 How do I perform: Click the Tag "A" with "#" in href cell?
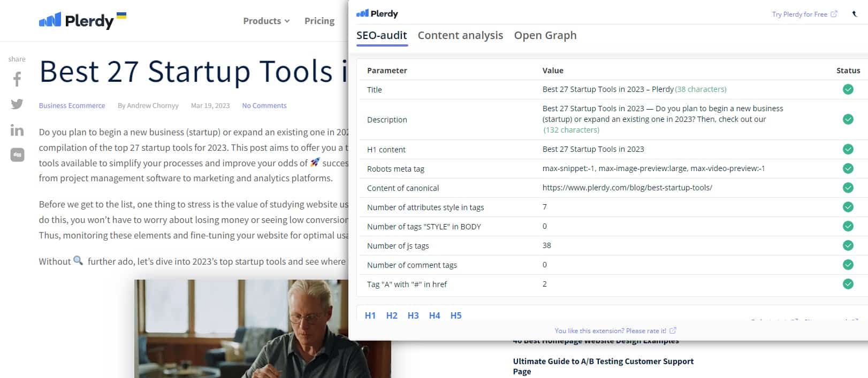(407, 284)
